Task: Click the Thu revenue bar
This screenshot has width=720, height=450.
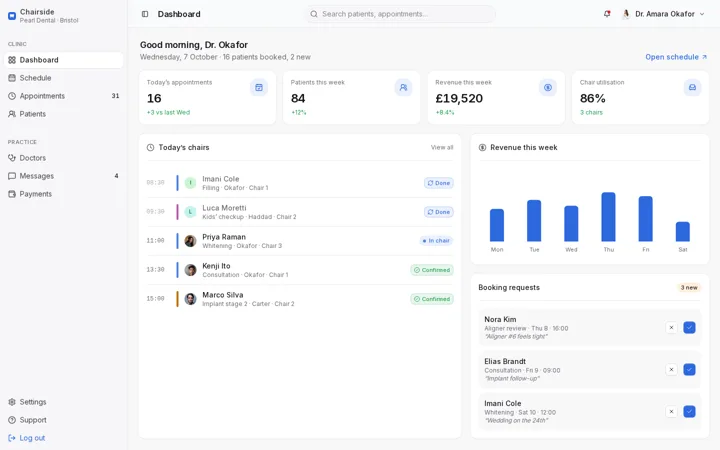Action: coord(608,217)
